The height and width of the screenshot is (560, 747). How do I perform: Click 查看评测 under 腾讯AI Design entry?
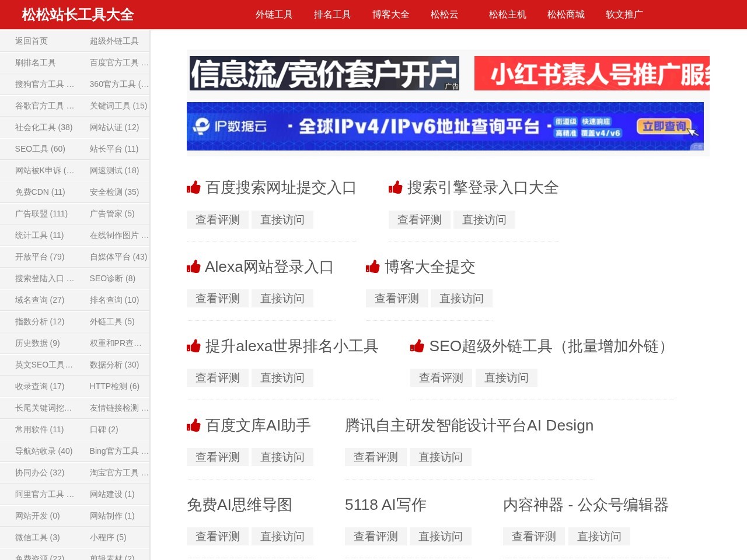[375, 457]
